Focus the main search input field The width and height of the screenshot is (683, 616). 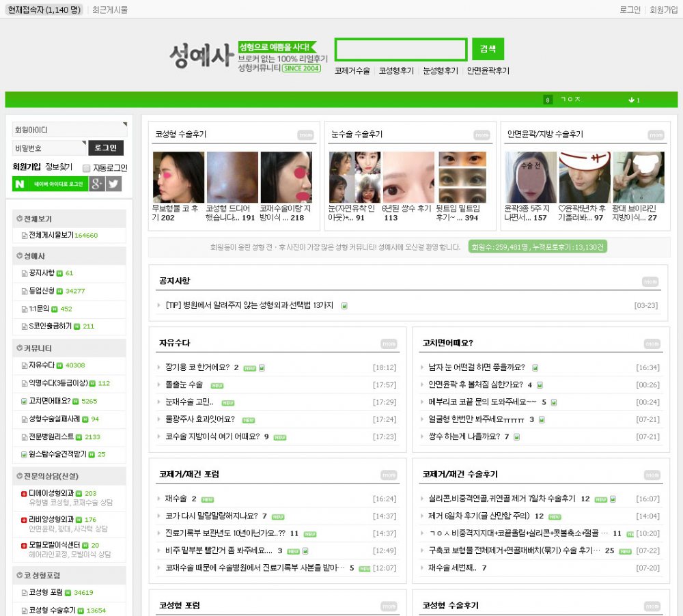[401, 49]
